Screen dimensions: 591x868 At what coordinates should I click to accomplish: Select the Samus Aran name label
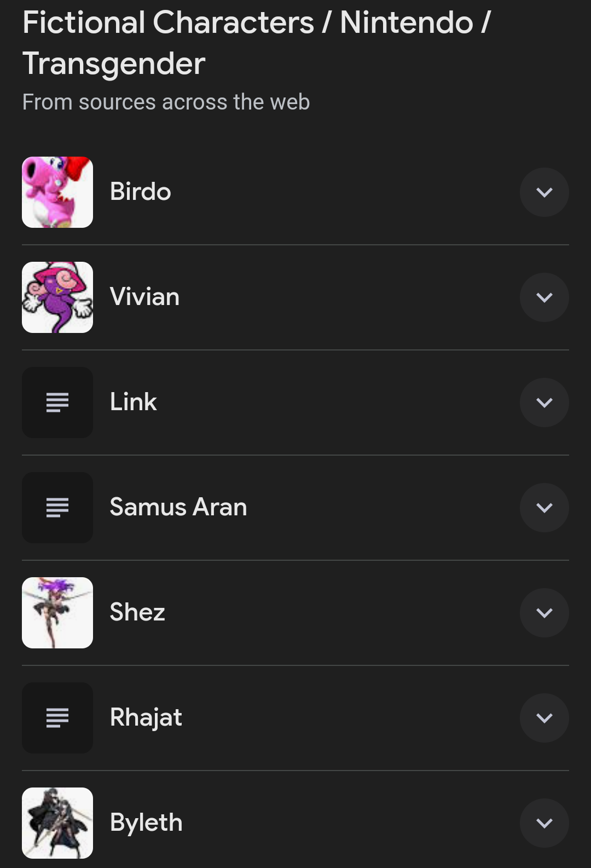coord(178,507)
